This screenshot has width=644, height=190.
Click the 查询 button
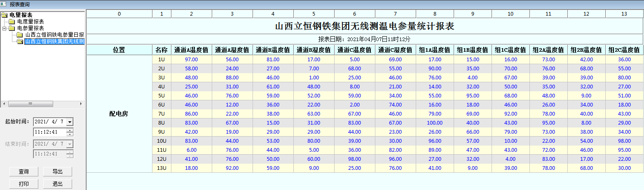(x=23, y=171)
